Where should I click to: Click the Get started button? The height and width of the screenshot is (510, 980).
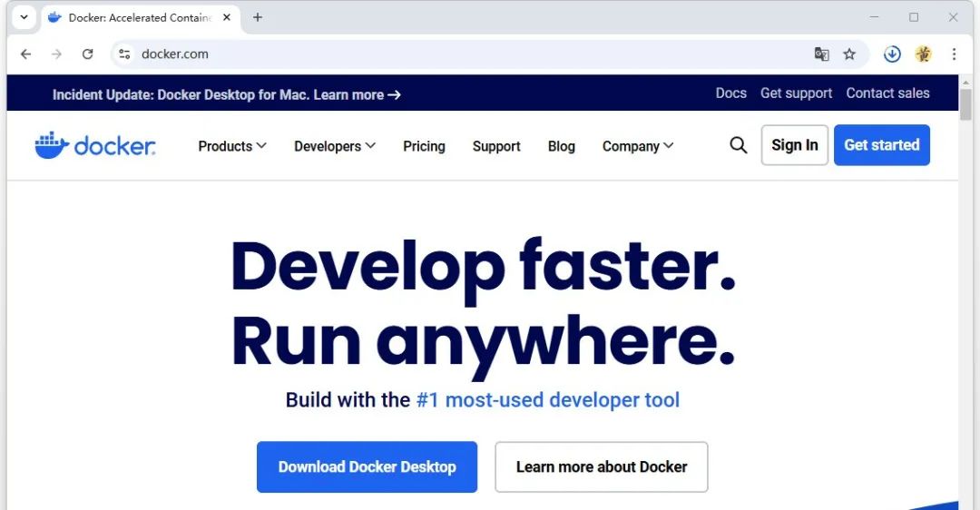tap(882, 145)
